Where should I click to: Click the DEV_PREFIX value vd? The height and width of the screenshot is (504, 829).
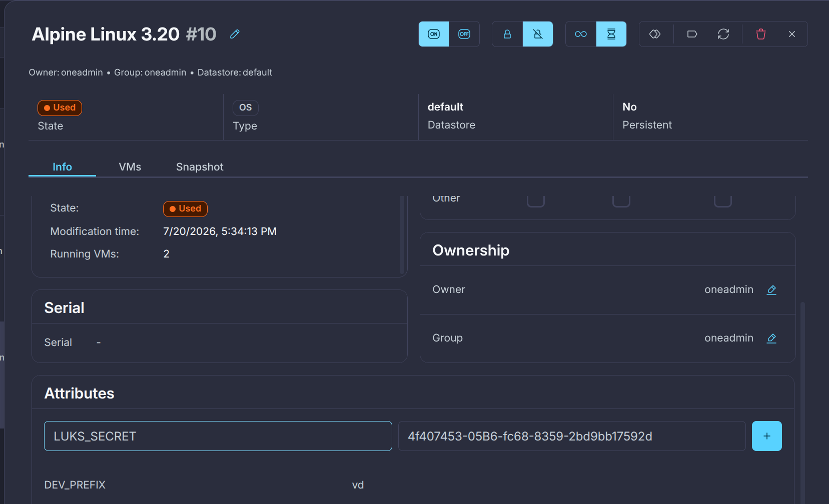click(x=358, y=485)
